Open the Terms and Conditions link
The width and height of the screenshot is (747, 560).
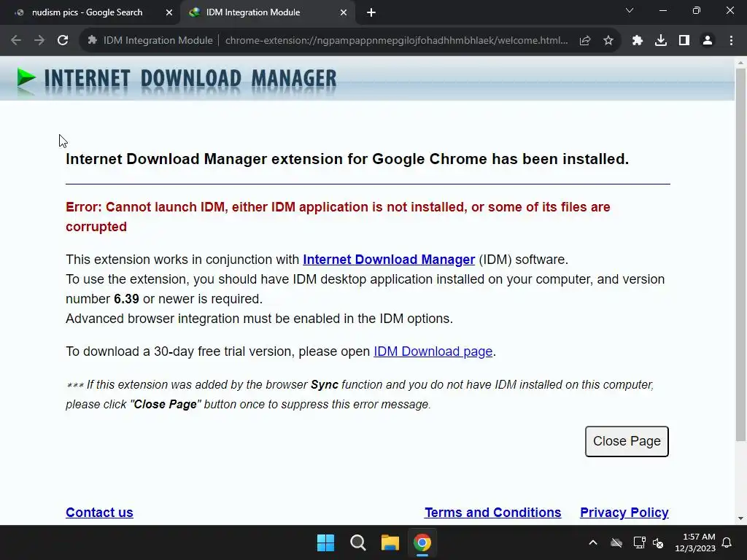point(492,513)
